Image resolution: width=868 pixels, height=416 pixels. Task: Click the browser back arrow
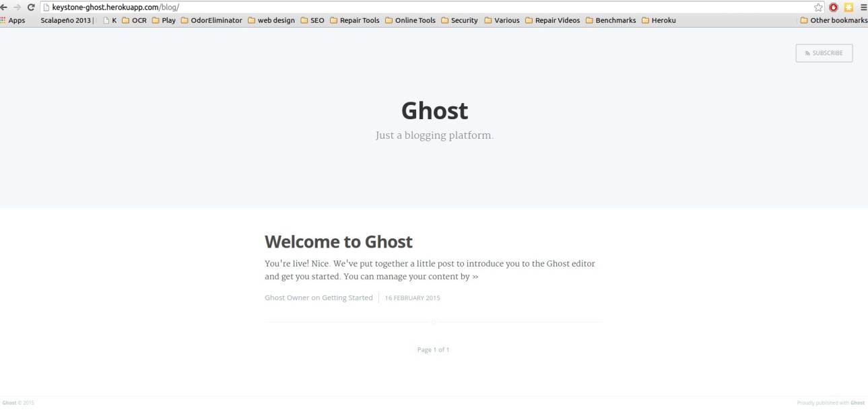coord(4,7)
